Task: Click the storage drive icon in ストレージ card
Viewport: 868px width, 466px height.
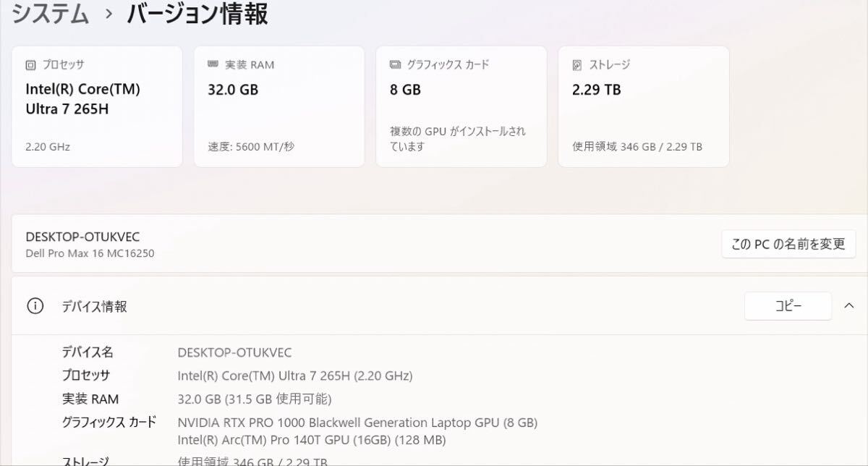Action: click(x=576, y=65)
